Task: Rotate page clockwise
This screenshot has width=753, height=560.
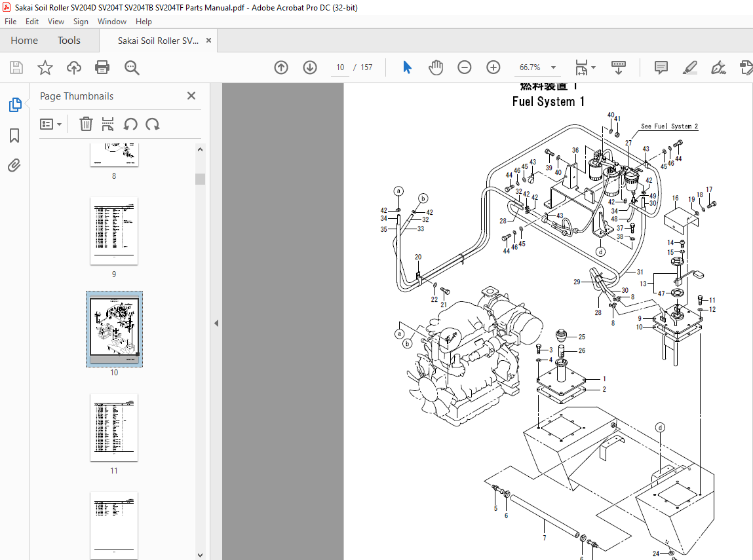Action: click(153, 124)
